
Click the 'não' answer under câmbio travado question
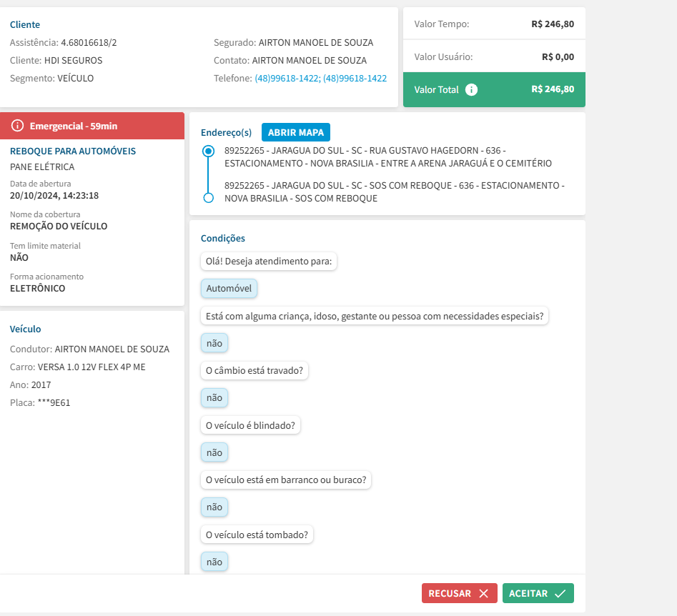click(x=214, y=398)
